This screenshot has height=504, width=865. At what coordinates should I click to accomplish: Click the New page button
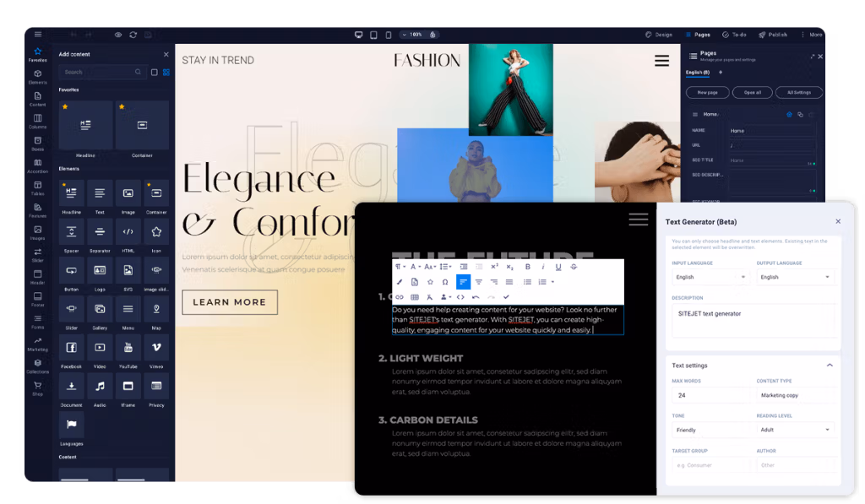[x=708, y=92]
